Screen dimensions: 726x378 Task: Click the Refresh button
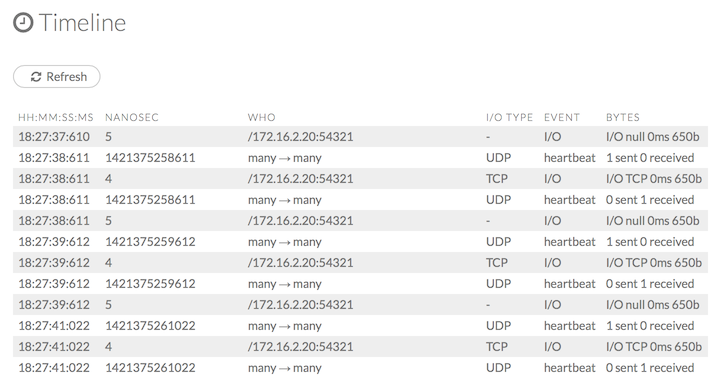56,76
